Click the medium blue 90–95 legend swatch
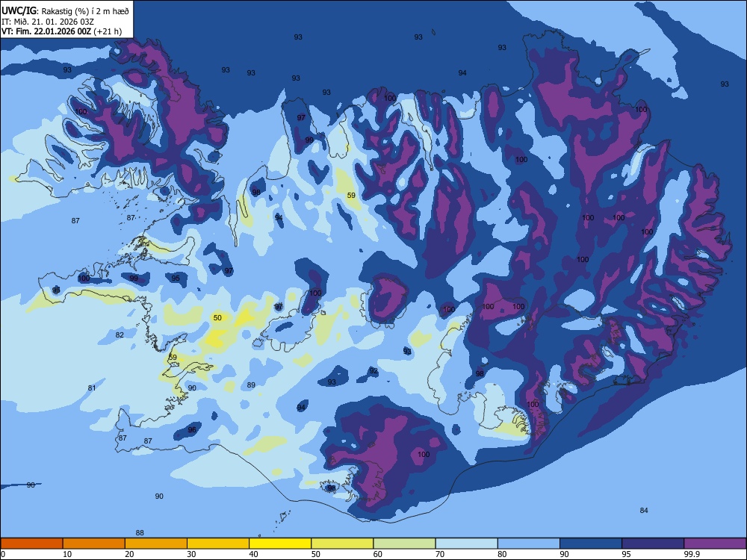747x560 pixels. (591, 544)
